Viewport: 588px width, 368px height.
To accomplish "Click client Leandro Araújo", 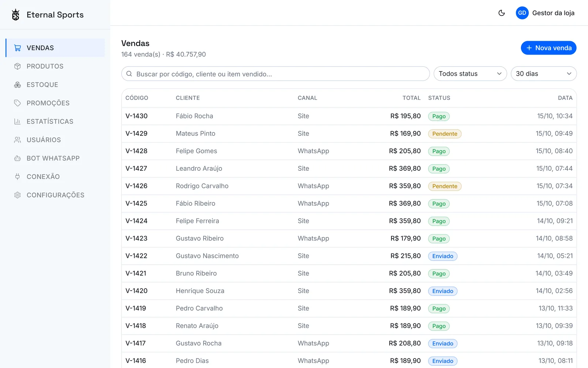I will pyautogui.click(x=199, y=169).
